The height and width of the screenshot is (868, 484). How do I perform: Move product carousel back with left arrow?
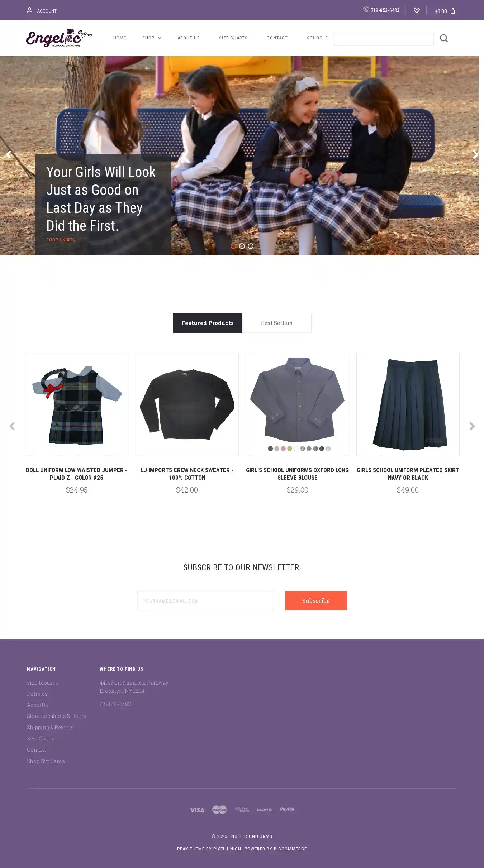coord(12,426)
